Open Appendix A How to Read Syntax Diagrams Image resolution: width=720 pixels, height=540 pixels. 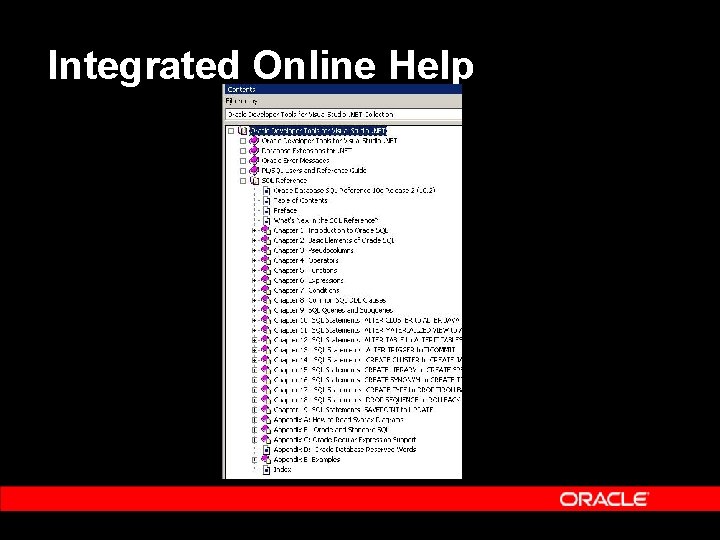(338, 420)
